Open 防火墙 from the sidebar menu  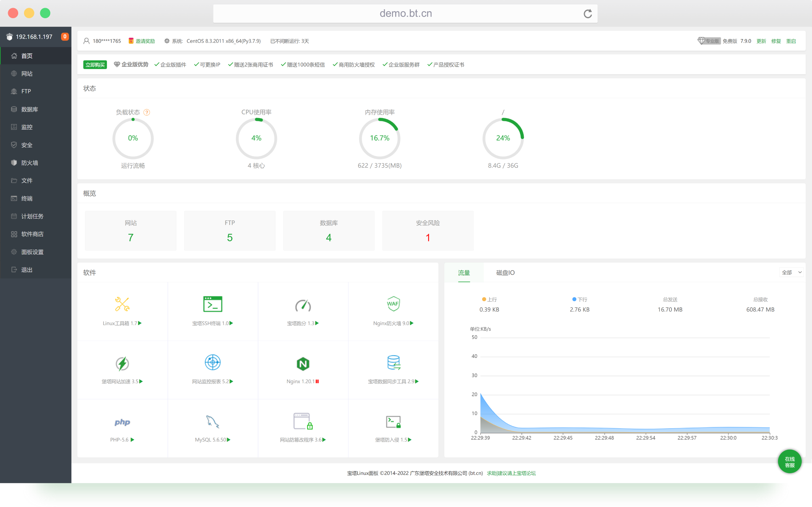click(30, 163)
